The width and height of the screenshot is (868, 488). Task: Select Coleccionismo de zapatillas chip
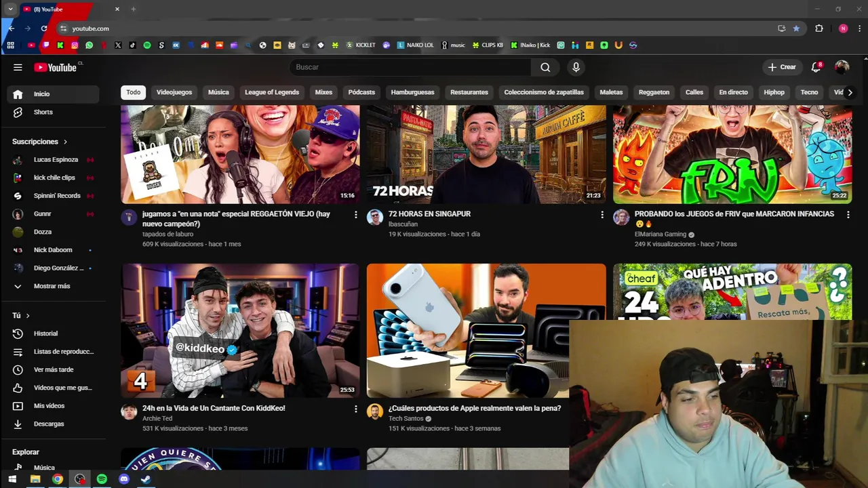544,92
